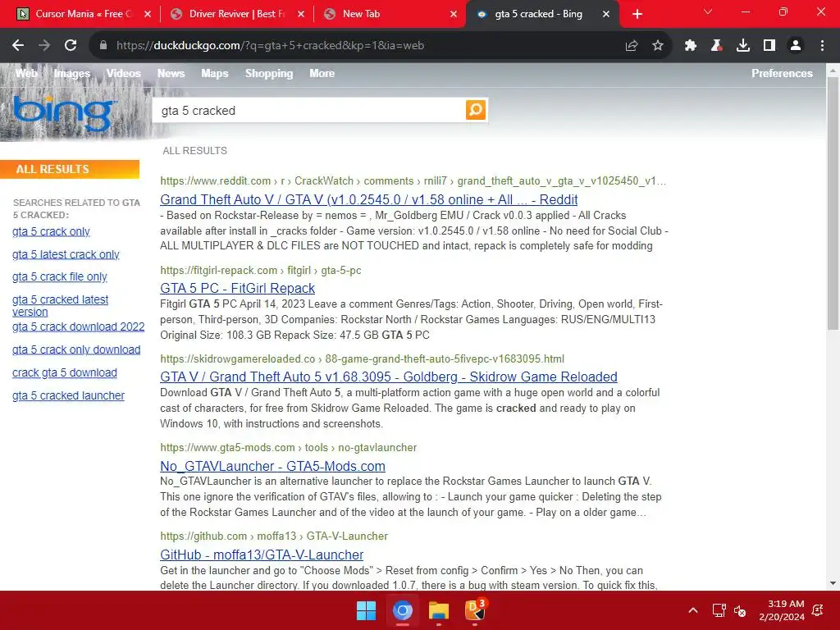The width and height of the screenshot is (840, 630).
Task: Open related search gta 5 crack download 2022
Action: pyautogui.click(x=78, y=326)
